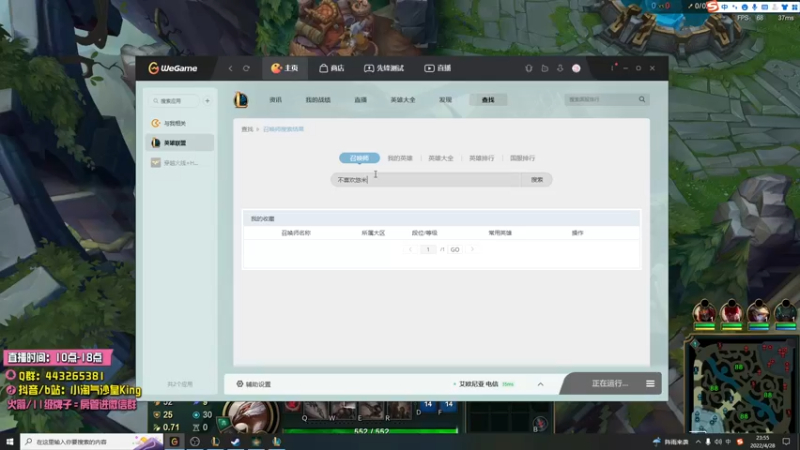
Task: Open the 直播 live tab in the title bar
Action: coord(438,68)
